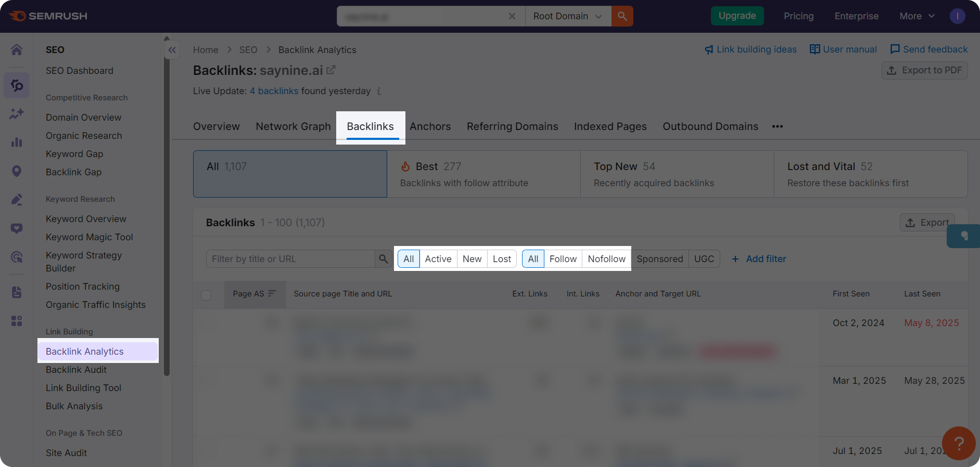Clear the domain search field
The width and height of the screenshot is (980, 467).
512,16
